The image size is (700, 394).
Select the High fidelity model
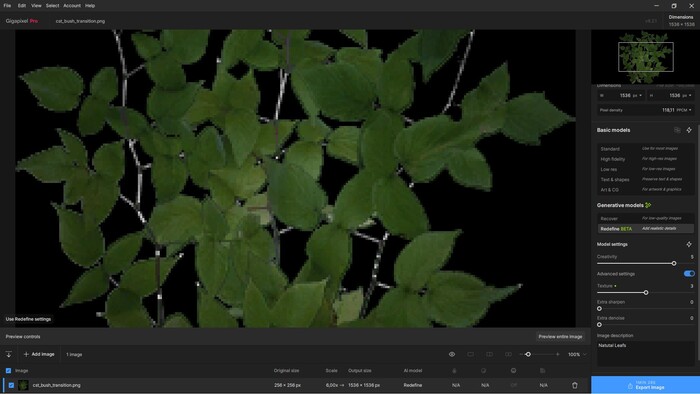(x=646, y=159)
